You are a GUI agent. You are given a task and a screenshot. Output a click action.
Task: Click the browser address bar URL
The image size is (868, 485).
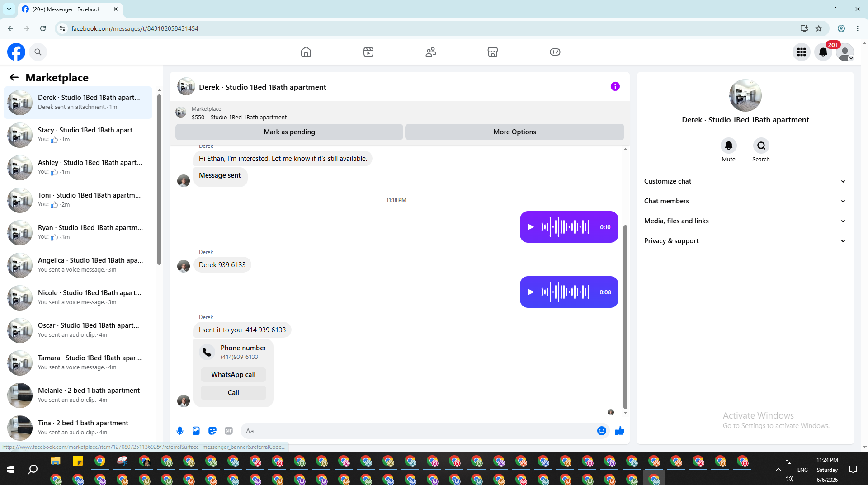135,28
